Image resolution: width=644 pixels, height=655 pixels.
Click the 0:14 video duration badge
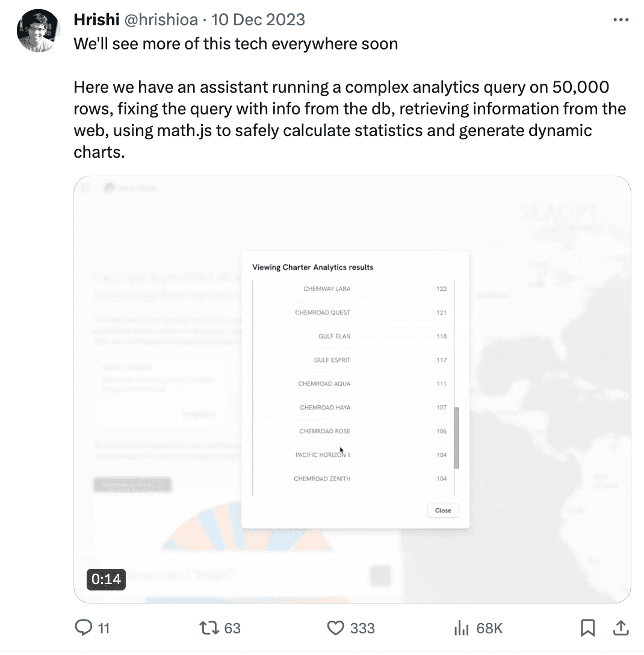click(106, 579)
